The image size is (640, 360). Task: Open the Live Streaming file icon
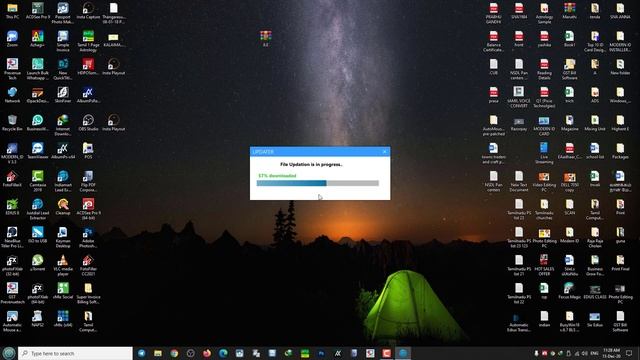[544, 153]
